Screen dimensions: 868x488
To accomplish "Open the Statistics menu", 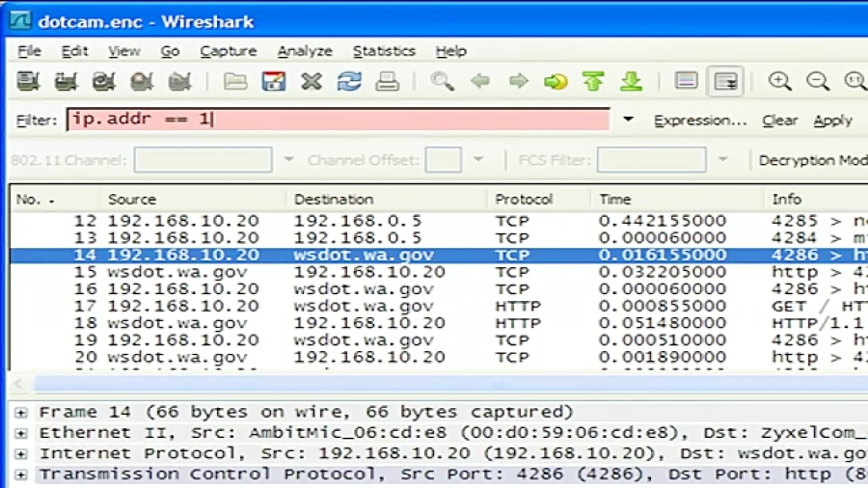I will click(x=384, y=51).
